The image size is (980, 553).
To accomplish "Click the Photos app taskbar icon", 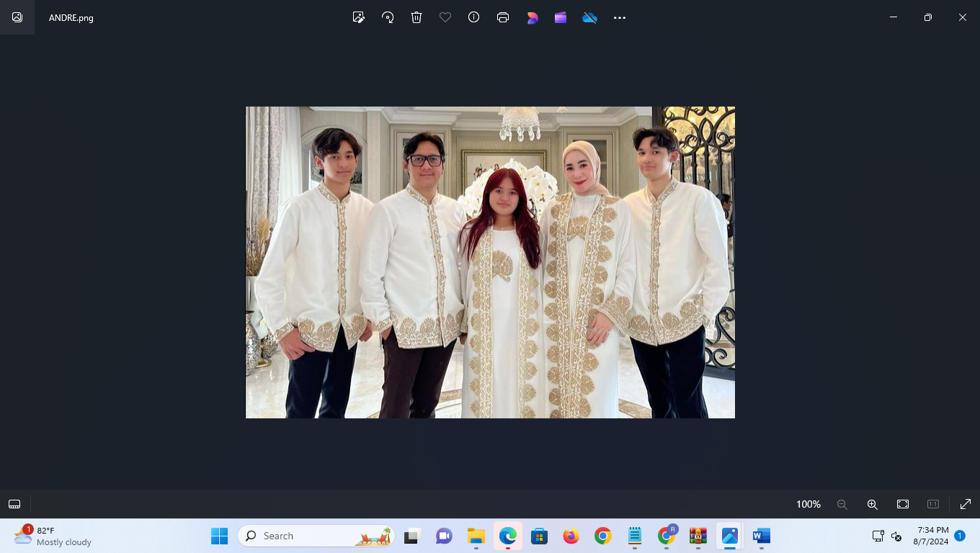I will 730,536.
